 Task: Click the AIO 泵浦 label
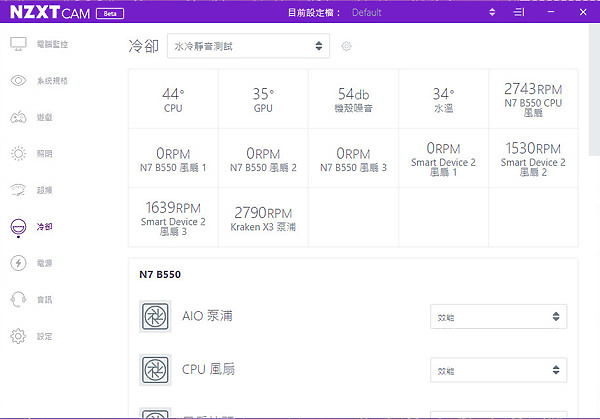[207, 316]
